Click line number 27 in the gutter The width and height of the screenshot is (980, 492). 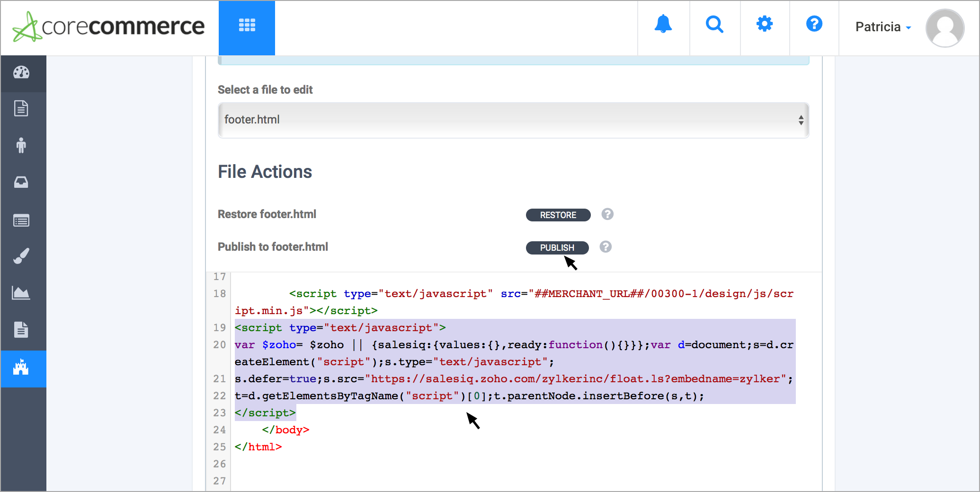point(219,481)
